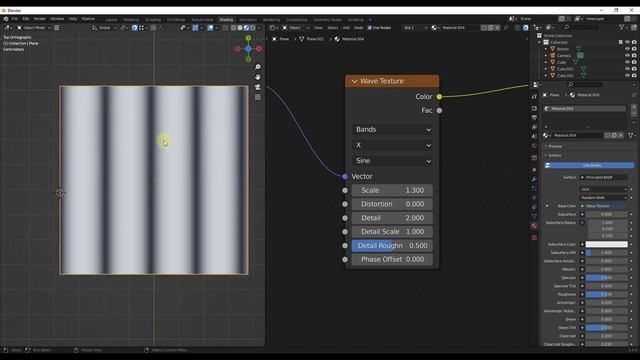Click the Use Nodes button in Surface panel
640x360 pixels.
tap(589, 165)
